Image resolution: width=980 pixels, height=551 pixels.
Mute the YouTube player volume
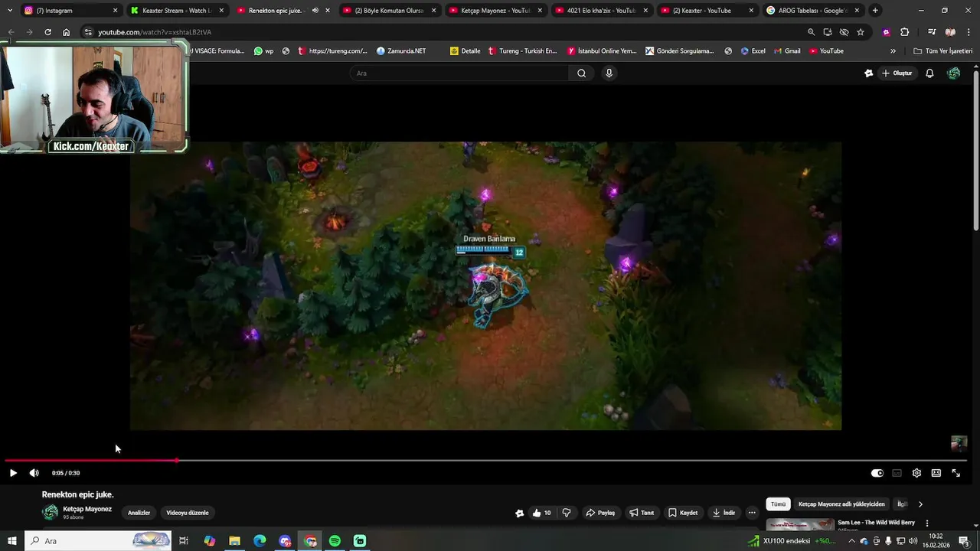[34, 473]
